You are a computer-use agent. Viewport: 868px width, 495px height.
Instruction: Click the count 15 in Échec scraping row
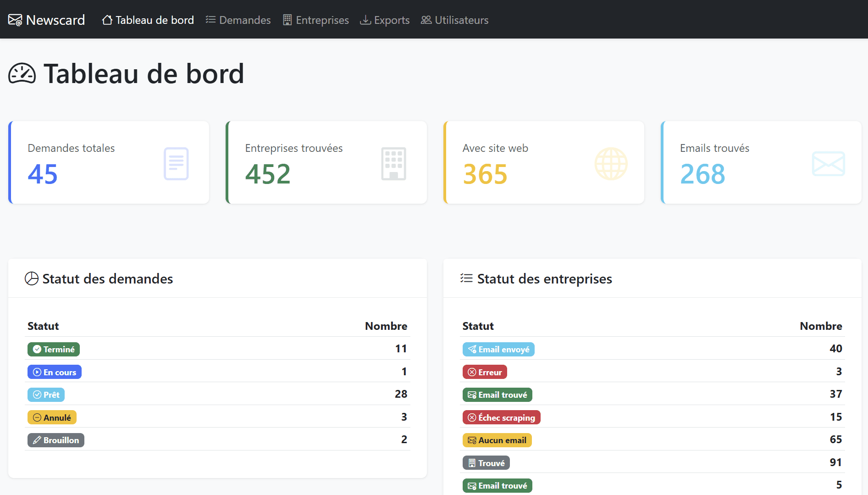point(835,417)
